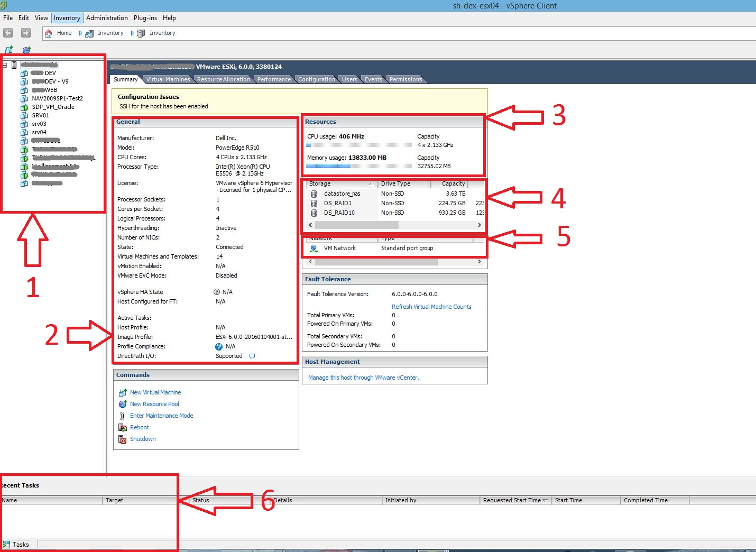Click the Initiated by column header
The image size is (756, 552).
(431, 501)
